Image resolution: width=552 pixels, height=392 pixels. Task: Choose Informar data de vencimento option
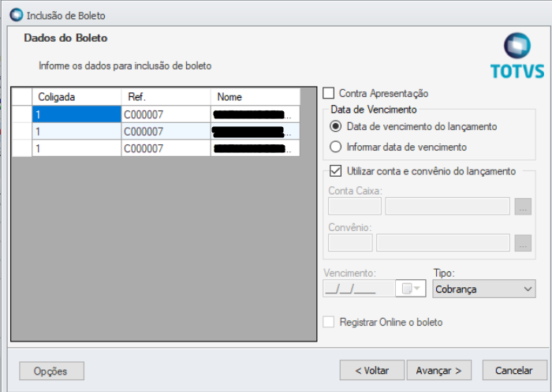tap(336, 147)
